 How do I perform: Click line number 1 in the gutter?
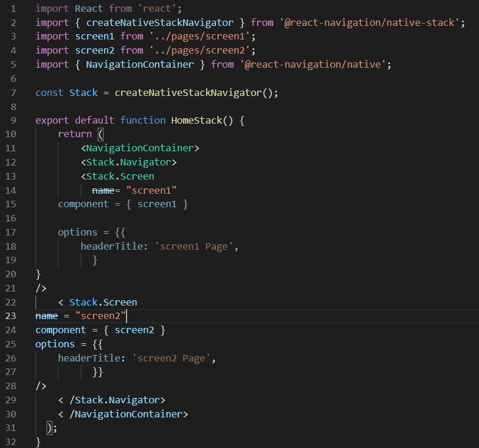(x=13, y=8)
